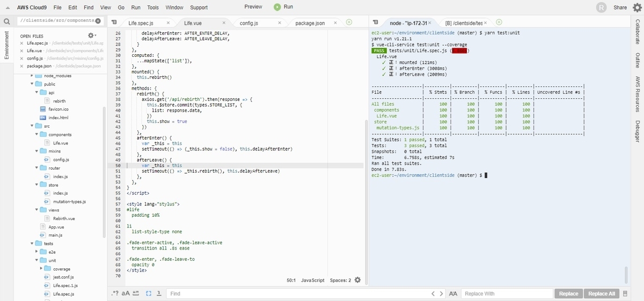Close config.js in open files list
Image resolution: width=644 pixels, height=301 pixels.
pos(21,58)
